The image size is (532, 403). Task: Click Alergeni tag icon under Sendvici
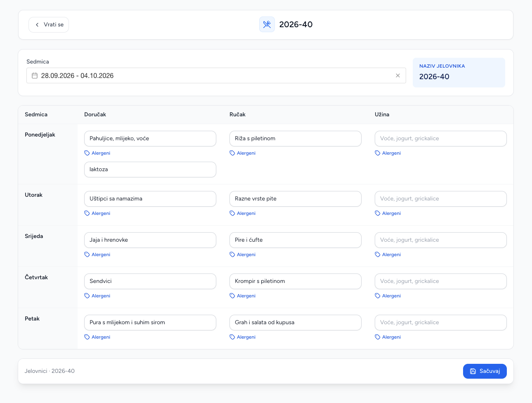tap(87, 296)
